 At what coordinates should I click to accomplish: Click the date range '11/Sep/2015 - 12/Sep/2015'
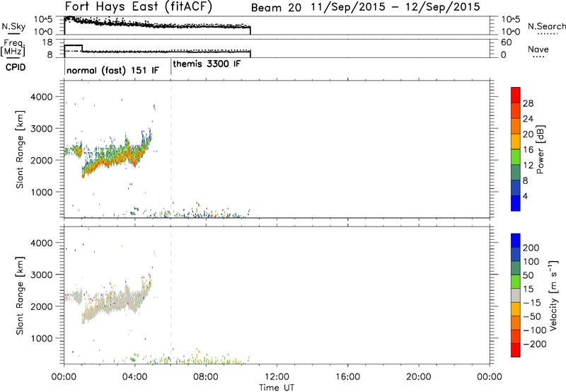pyautogui.click(x=395, y=7)
